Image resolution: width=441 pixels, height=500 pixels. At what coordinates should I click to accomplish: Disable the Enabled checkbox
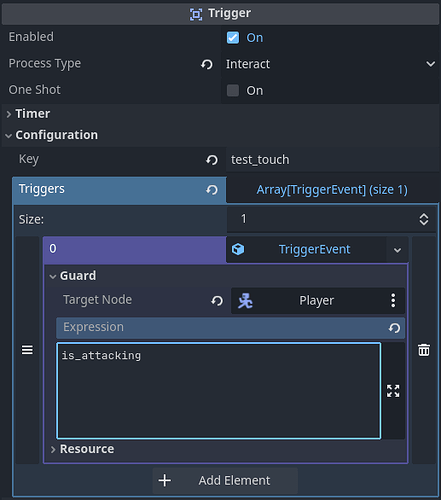[233, 38]
